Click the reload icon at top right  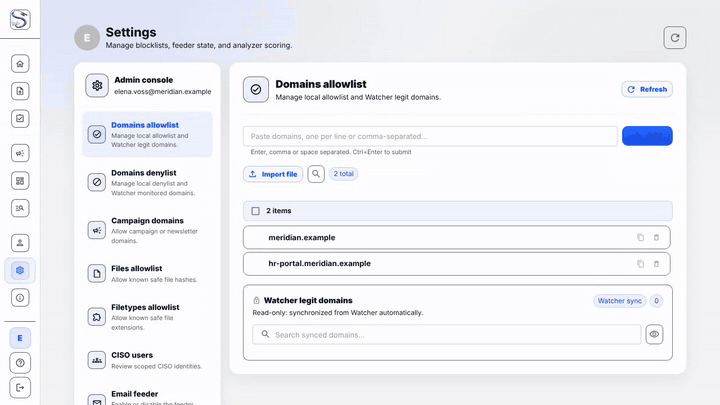tap(675, 38)
